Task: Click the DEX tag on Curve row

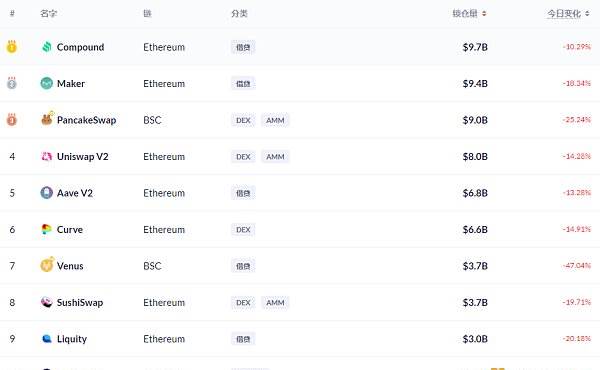Action: (243, 230)
